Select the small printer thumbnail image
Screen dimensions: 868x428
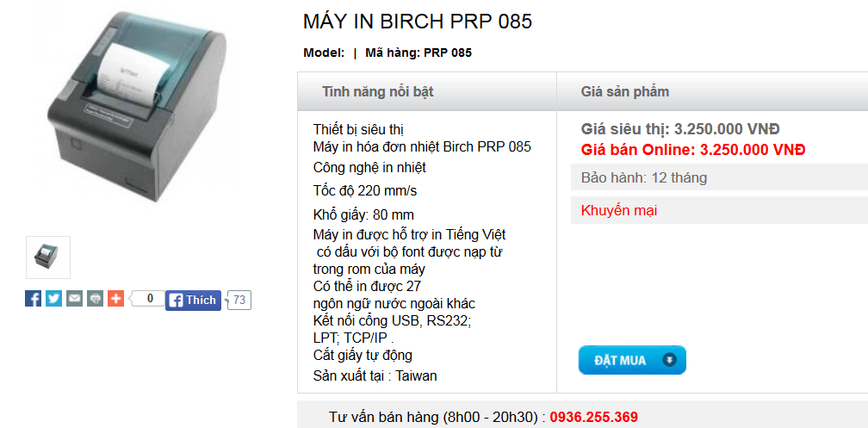[x=48, y=257]
